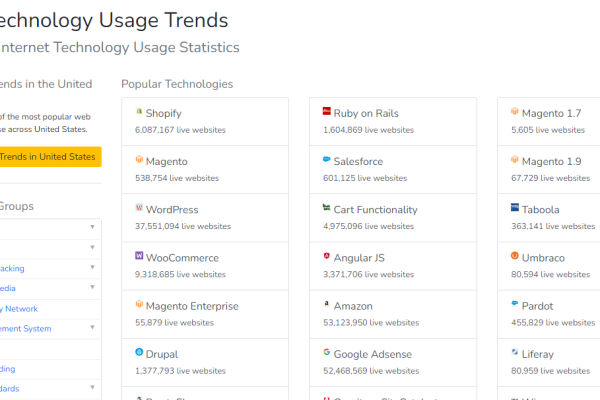Click the Cart Functionality cart icon
600x400 pixels.
[326, 207]
